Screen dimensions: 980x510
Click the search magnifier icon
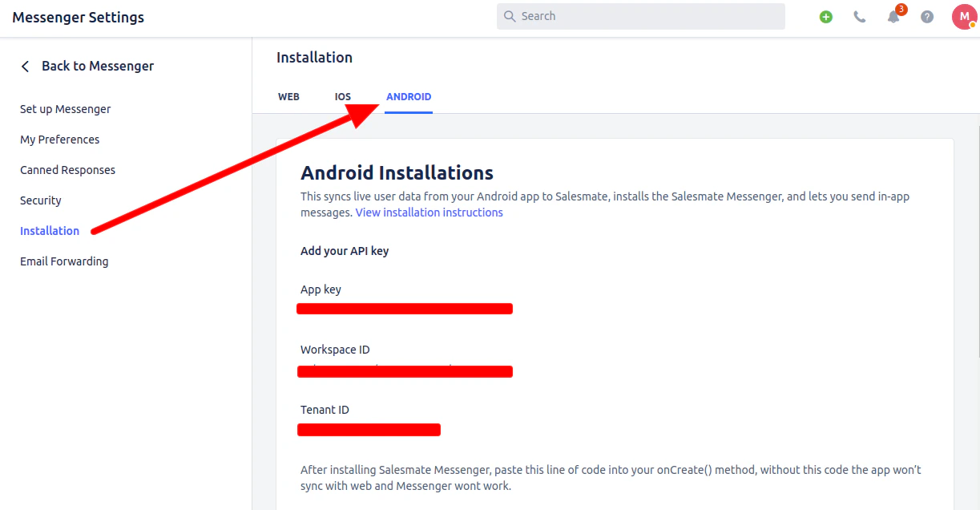click(x=510, y=16)
